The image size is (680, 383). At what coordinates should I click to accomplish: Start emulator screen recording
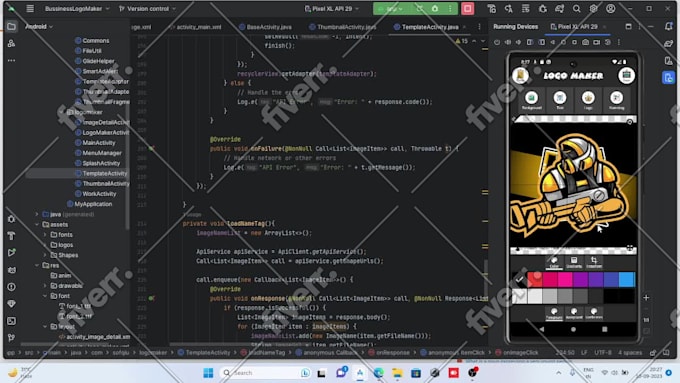coord(597,43)
